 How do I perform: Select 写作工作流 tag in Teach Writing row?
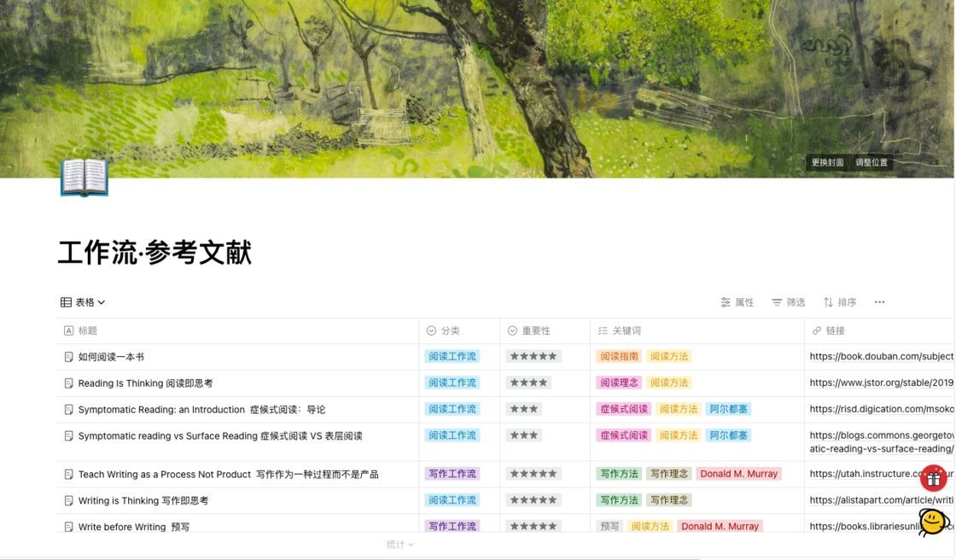(452, 474)
